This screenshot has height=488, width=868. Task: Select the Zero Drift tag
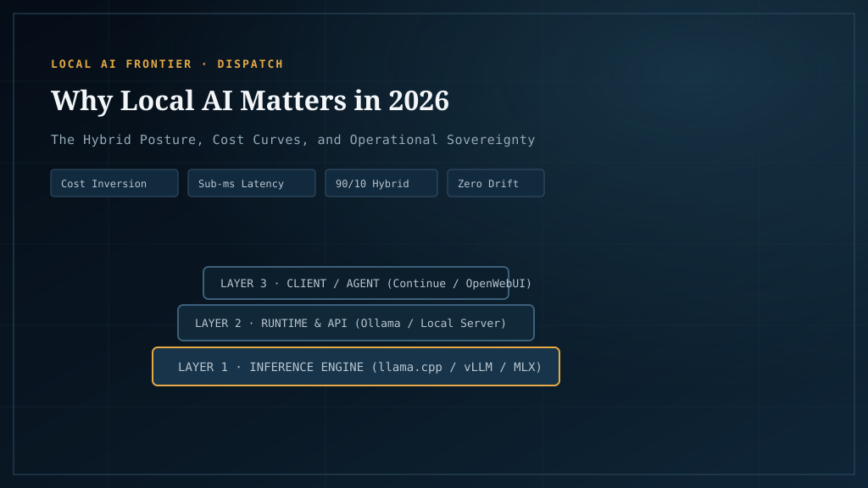click(495, 183)
